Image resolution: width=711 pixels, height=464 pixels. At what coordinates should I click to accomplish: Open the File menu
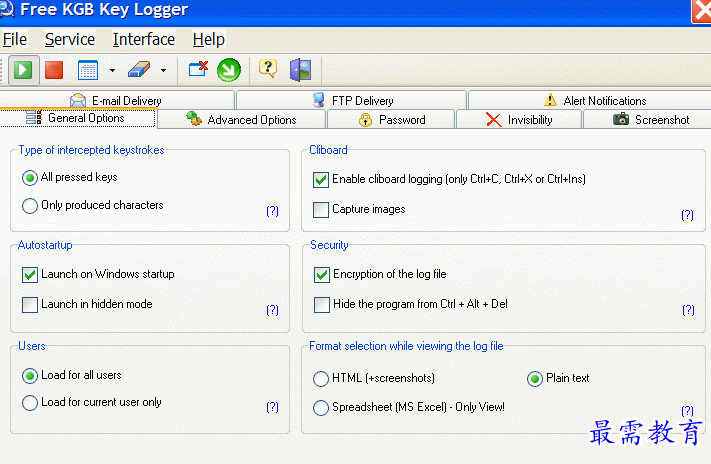(15, 39)
